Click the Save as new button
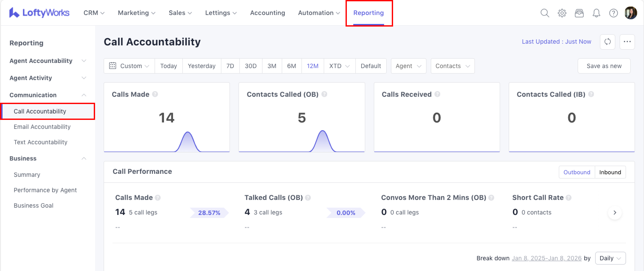 tap(604, 66)
